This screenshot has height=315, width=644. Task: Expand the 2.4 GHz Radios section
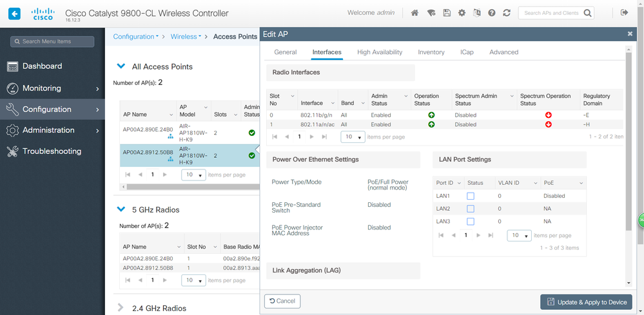pos(121,308)
